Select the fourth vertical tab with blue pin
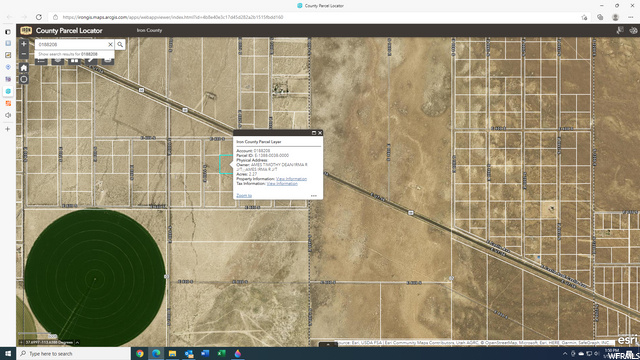The image size is (640, 360). coord(8,67)
